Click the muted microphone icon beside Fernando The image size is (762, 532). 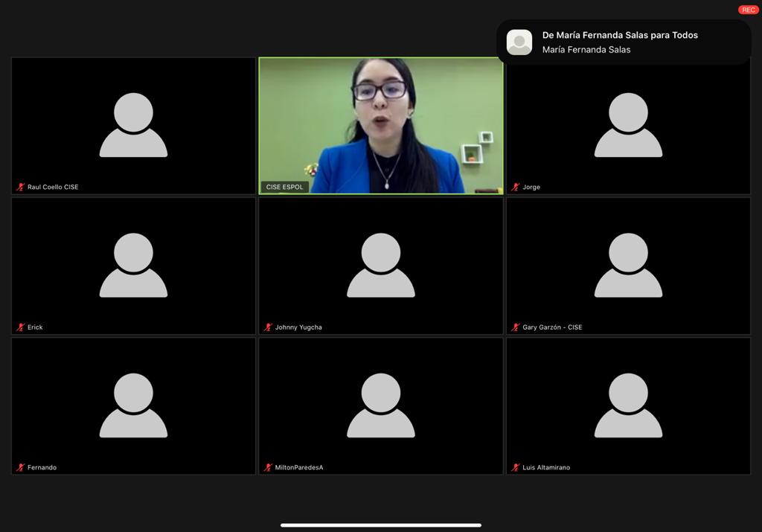tap(20, 467)
